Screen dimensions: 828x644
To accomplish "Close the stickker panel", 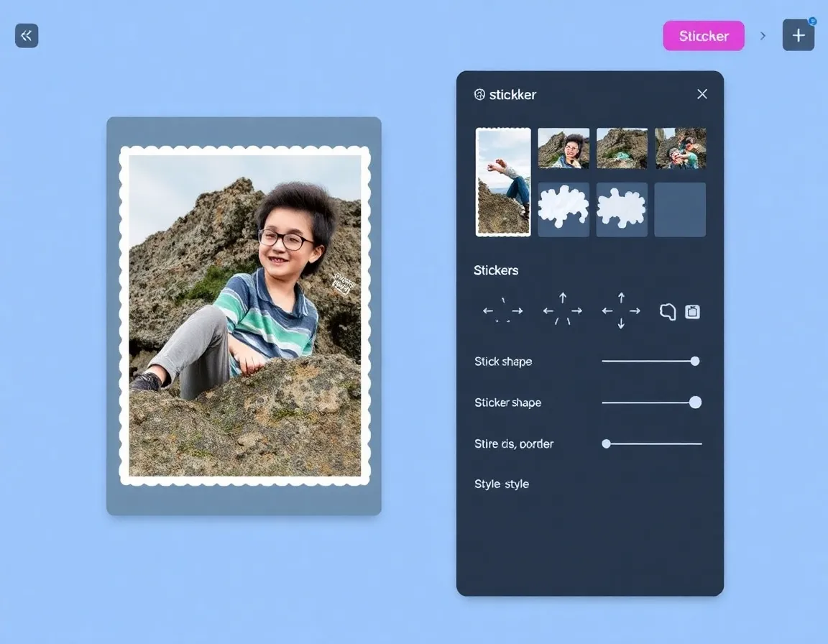I will (x=702, y=94).
